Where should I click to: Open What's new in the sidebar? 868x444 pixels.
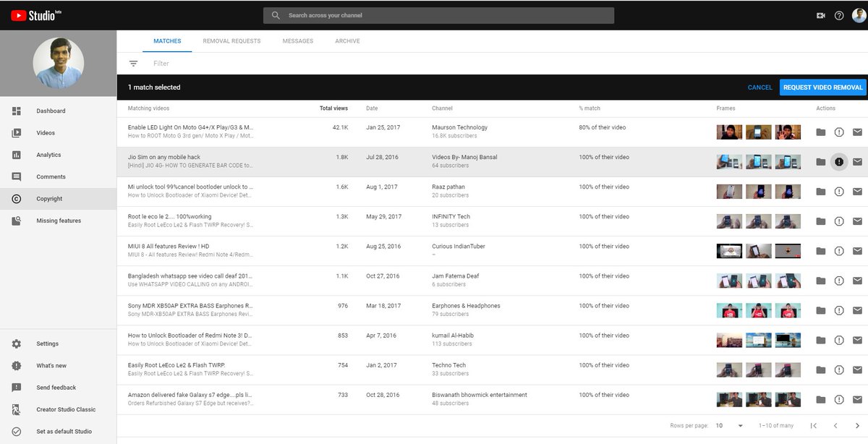tap(58, 366)
